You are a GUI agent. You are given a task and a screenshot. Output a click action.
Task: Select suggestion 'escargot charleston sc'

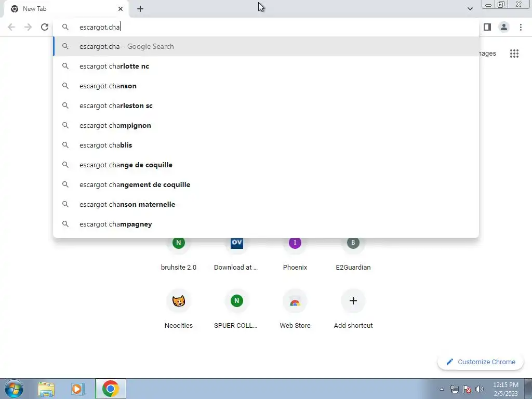pos(266,105)
